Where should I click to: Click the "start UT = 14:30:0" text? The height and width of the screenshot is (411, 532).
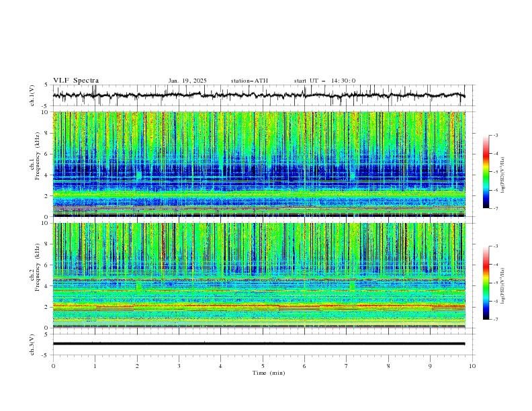point(324,81)
